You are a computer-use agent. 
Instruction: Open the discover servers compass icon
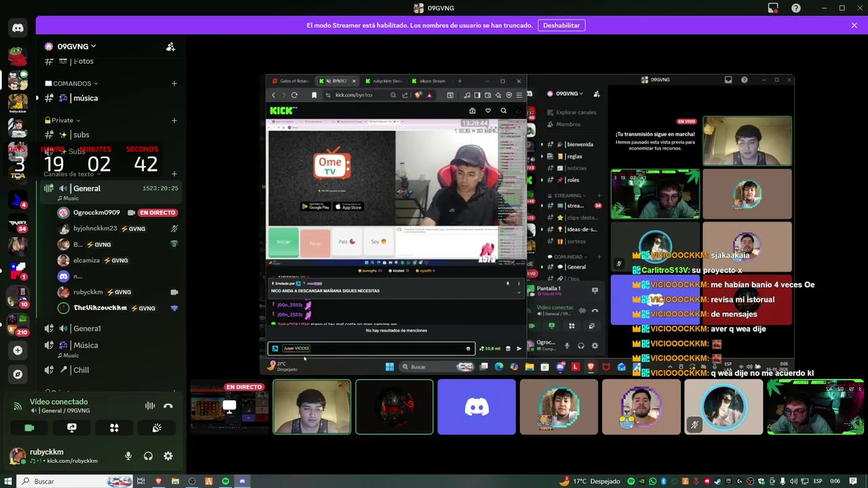(18, 374)
